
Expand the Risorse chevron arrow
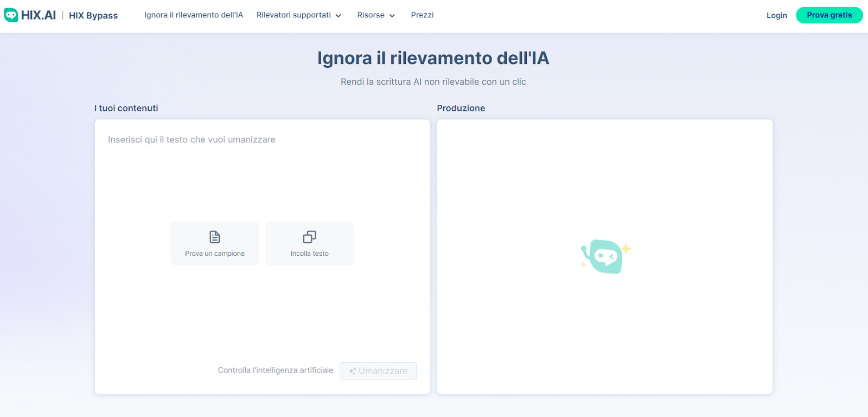[392, 16]
